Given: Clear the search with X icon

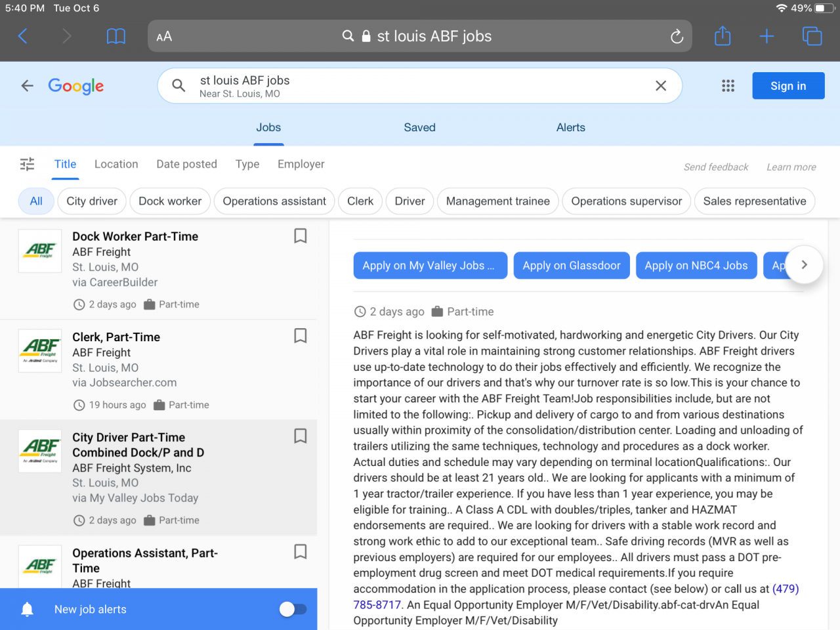Looking at the screenshot, I should (661, 85).
